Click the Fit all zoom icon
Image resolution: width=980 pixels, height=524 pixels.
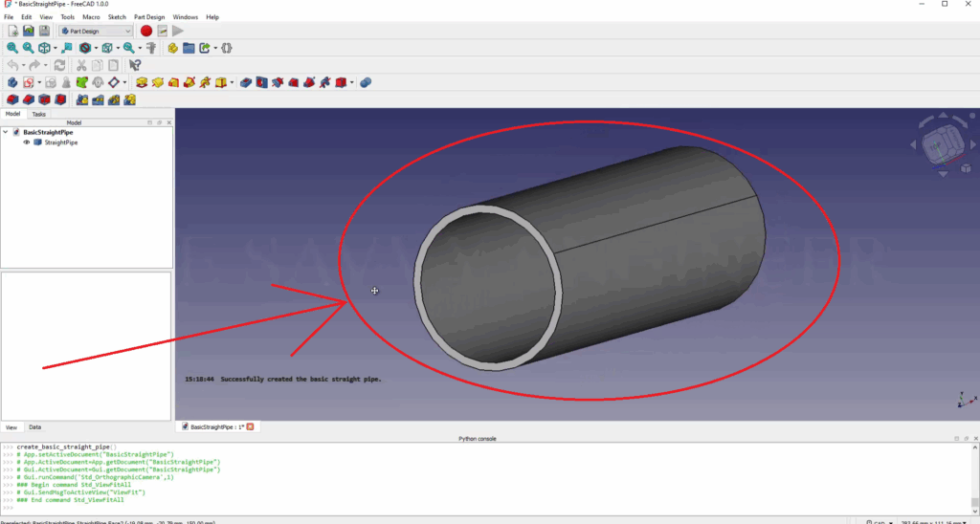click(12, 48)
